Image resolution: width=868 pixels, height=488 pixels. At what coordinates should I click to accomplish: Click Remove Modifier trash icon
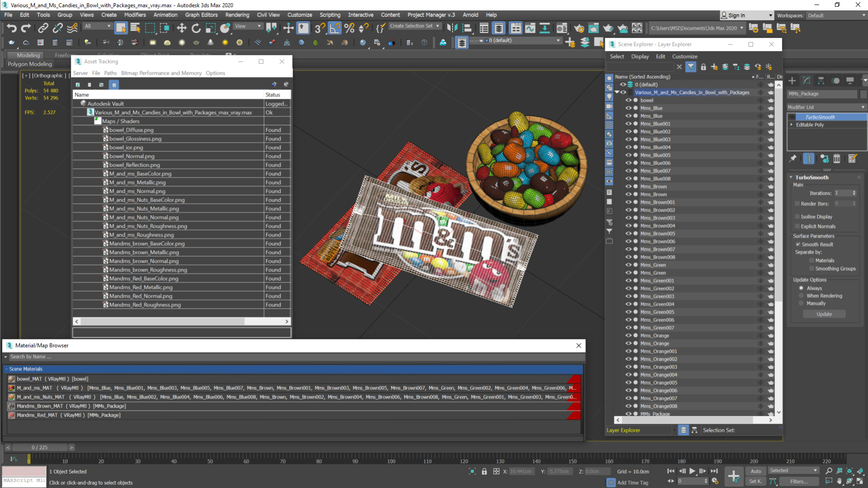837,159
